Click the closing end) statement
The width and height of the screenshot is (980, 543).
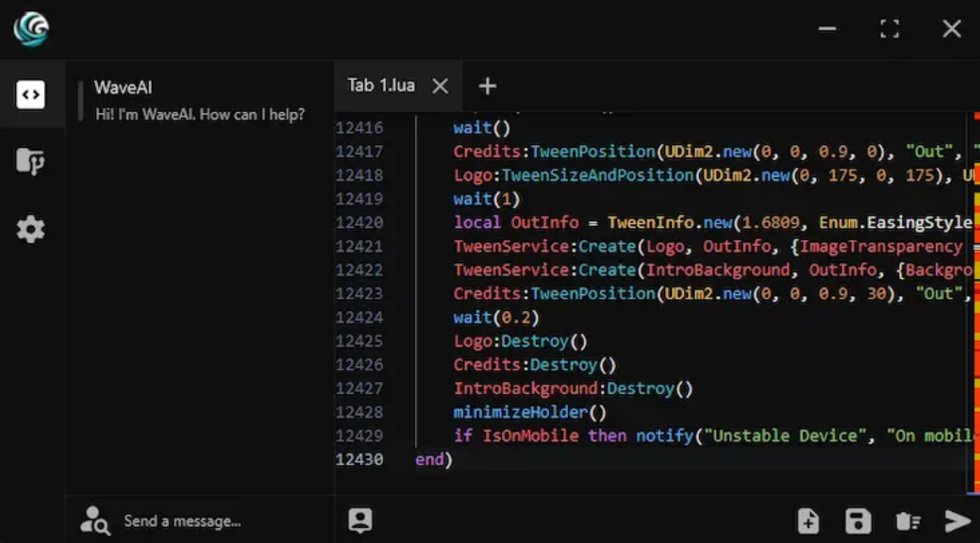(434, 459)
